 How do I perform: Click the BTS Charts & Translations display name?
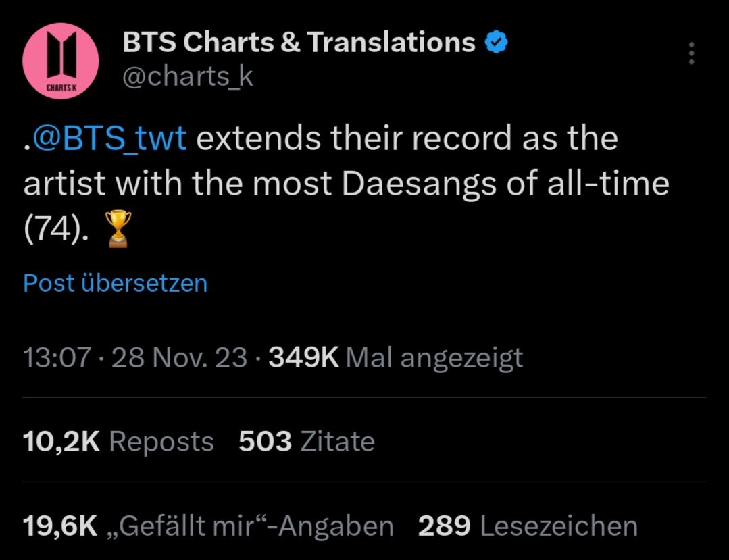point(299,43)
